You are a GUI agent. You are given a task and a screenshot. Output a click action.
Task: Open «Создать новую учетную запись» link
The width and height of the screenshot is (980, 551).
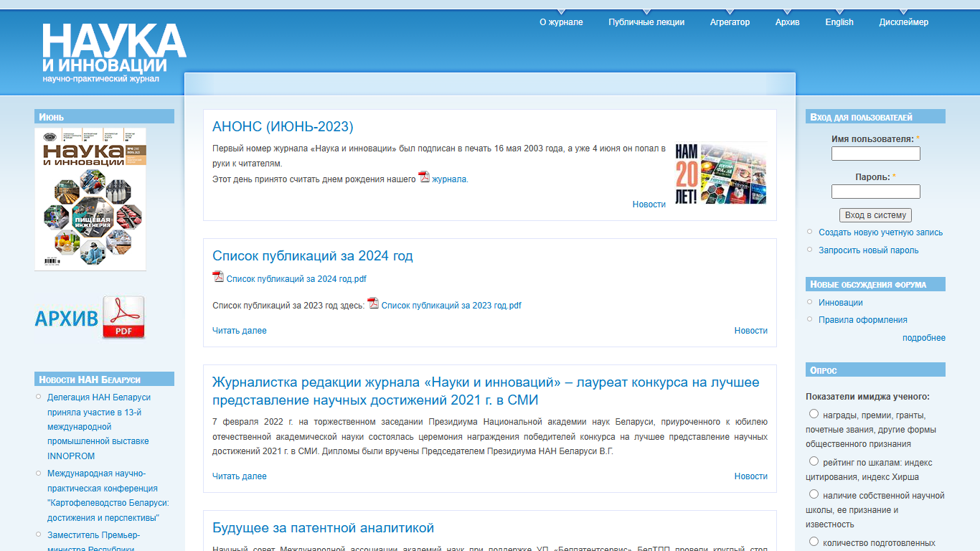coord(880,232)
